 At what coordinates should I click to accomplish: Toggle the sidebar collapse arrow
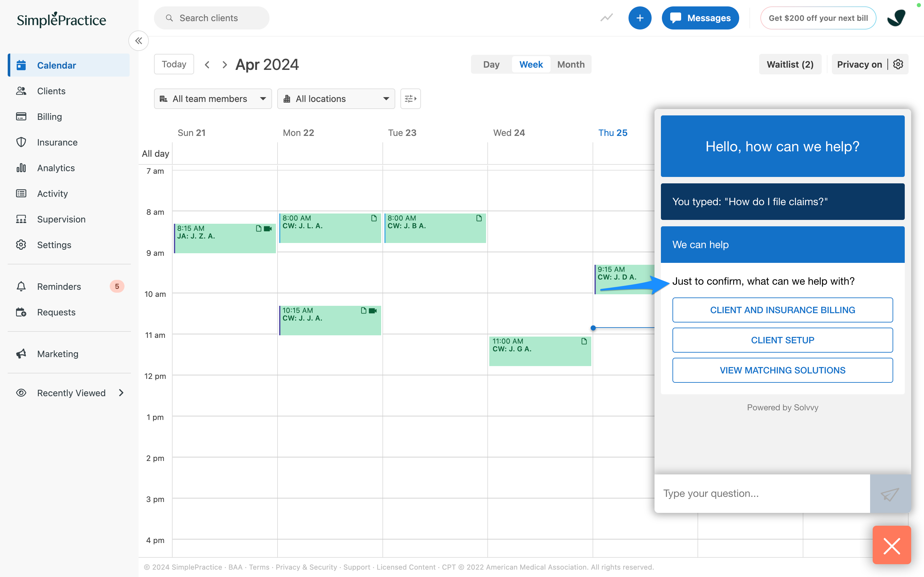(x=138, y=40)
